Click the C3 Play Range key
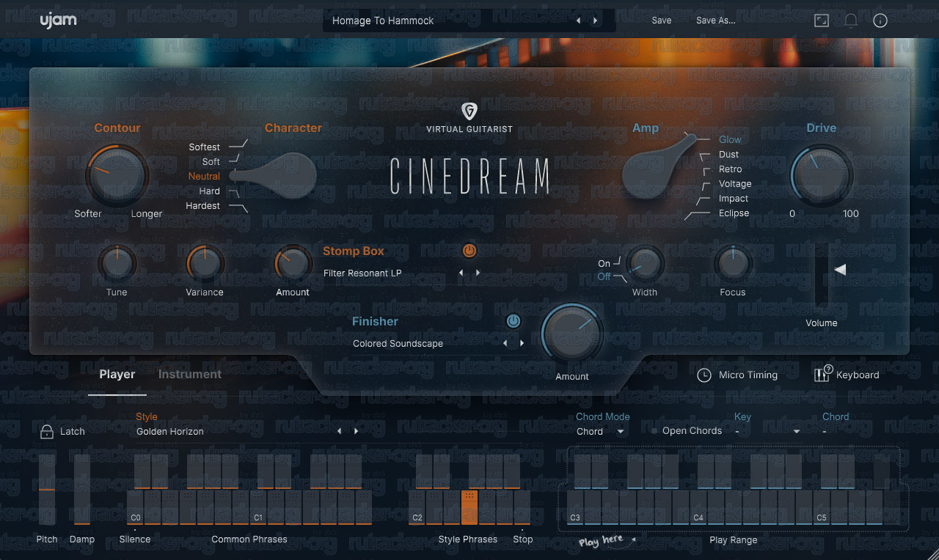939x560 pixels. click(575, 507)
